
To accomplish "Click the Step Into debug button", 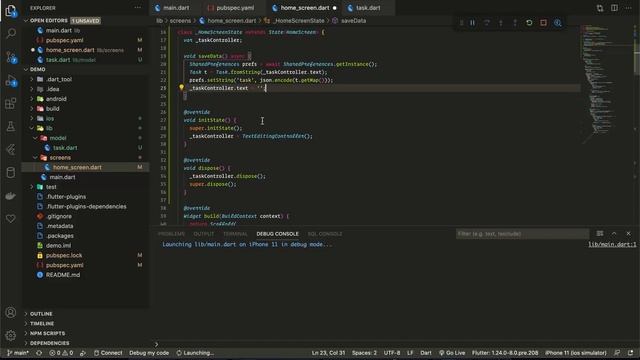I will 501,23.
